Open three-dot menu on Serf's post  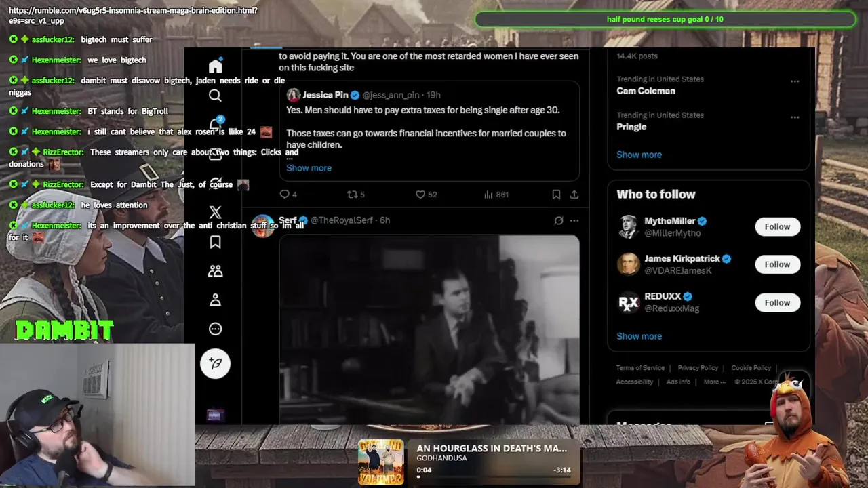pyautogui.click(x=574, y=220)
